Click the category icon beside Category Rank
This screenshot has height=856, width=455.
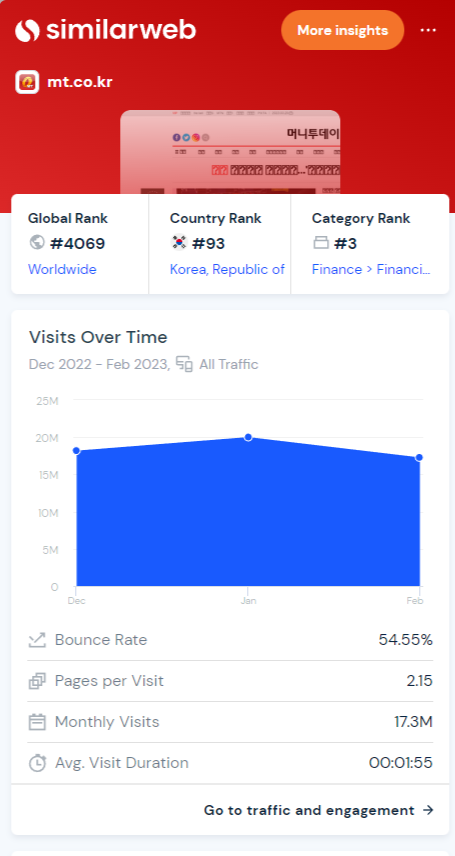pos(321,243)
